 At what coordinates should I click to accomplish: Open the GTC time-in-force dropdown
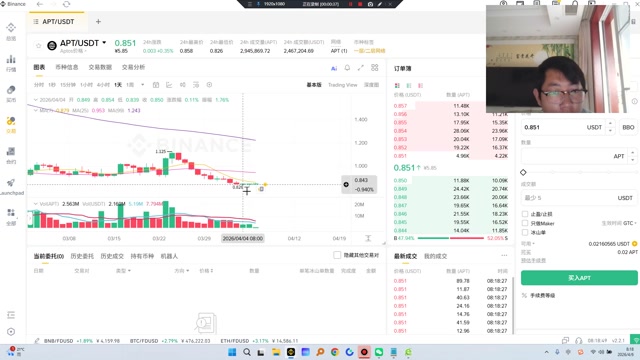pyautogui.click(x=629, y=223)
